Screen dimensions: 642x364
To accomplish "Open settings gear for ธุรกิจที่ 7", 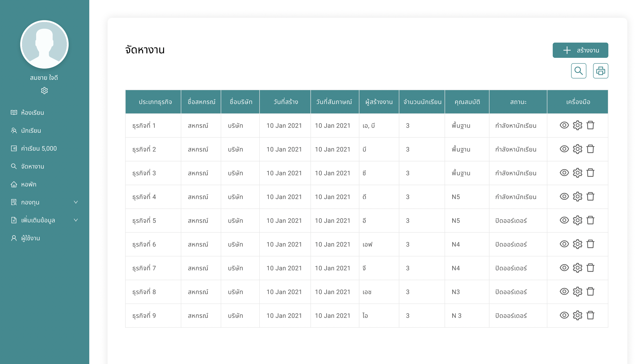I will [577, 268].
